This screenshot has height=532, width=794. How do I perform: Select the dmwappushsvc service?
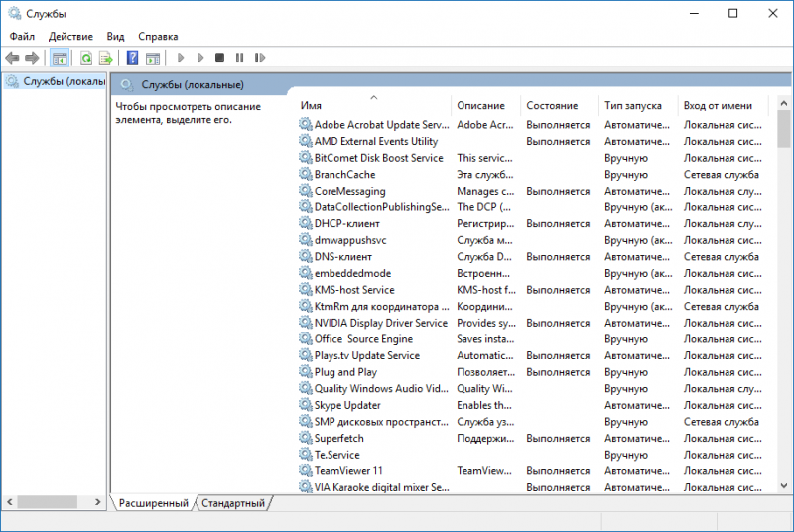532,240
